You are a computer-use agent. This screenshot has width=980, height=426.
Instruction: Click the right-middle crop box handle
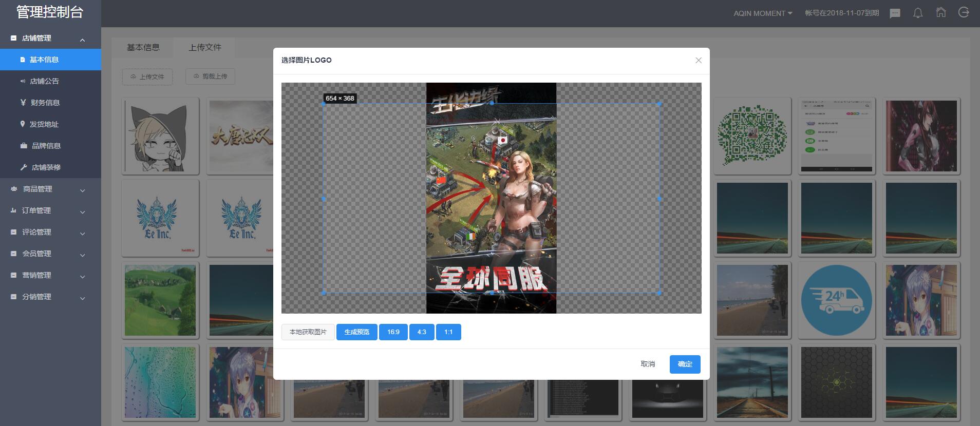coord(659,198)
